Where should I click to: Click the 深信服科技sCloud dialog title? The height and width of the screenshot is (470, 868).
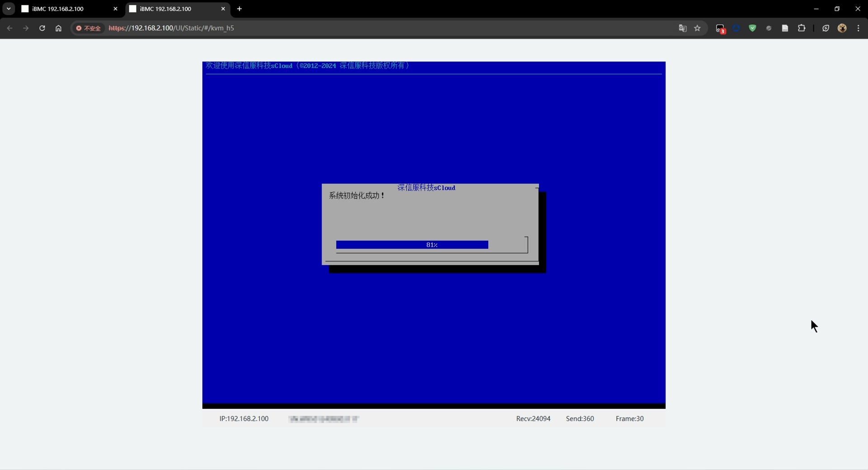[x=426, y=188]
